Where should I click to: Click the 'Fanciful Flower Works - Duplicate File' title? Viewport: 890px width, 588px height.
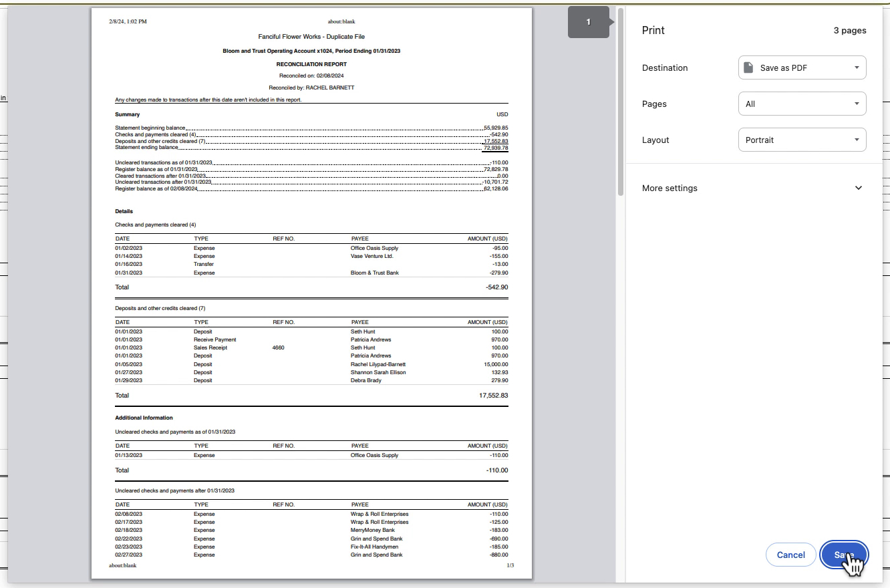[x=311, y=37]
